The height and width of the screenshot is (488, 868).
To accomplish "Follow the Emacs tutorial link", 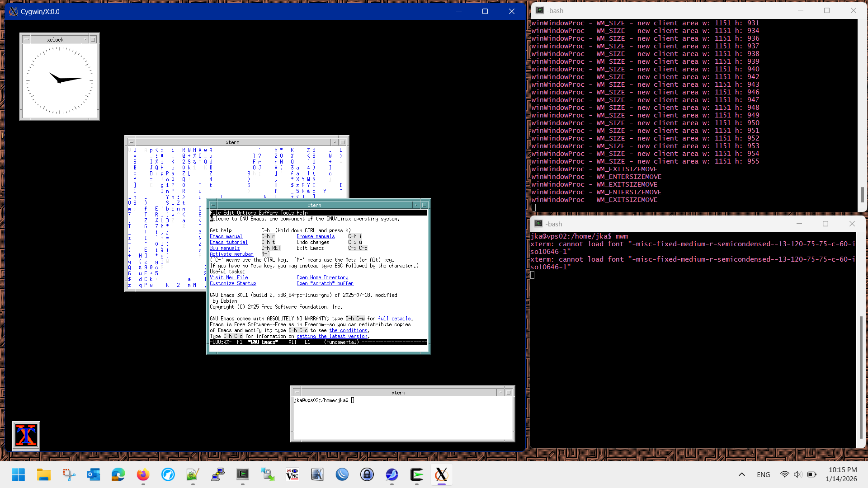I will pyautogui.click(x=228, y=243).
